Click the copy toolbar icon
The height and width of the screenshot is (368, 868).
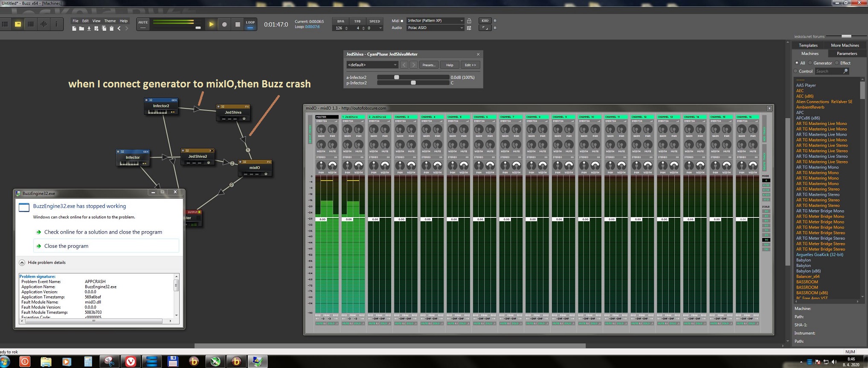pos(104,29)
